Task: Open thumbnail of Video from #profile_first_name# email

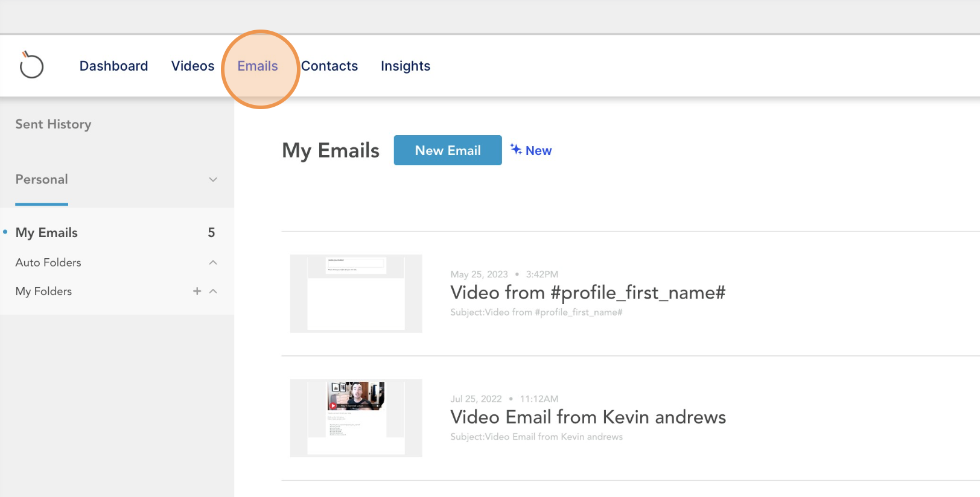Action: tap(356, 294)
